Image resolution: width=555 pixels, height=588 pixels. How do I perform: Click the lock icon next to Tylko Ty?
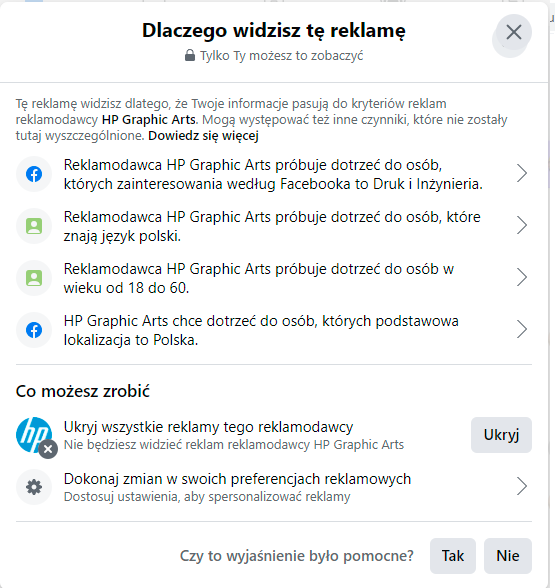click(190, 56)
